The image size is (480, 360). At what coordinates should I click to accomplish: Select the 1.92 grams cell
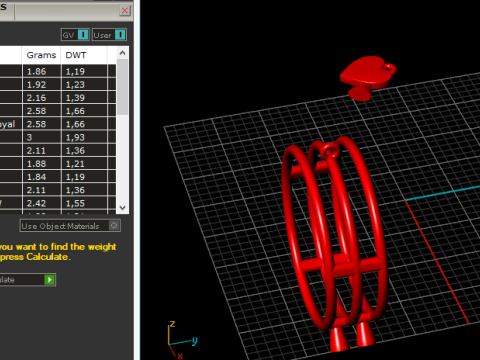42,85
